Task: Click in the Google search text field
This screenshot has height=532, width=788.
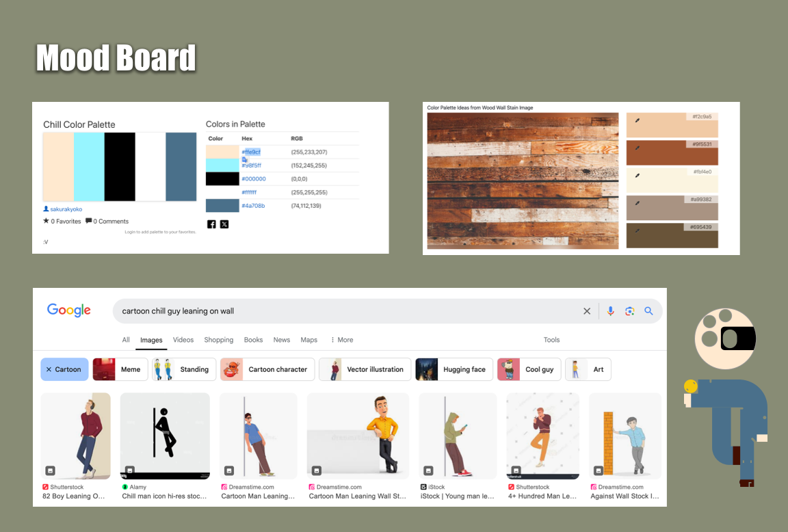Action: 342,311
